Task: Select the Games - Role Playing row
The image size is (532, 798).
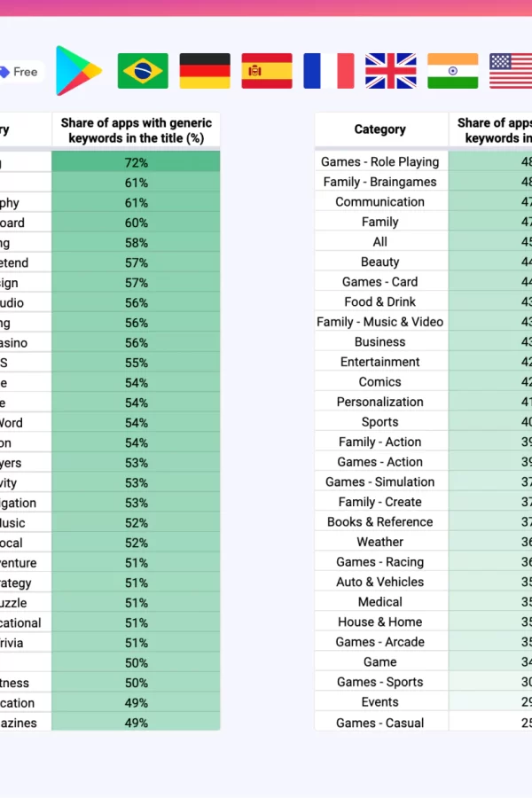Action: 424,162
